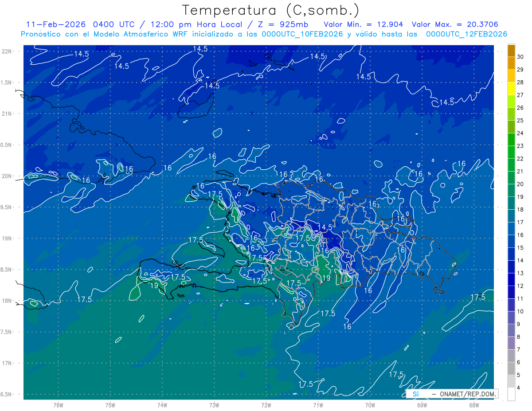Screen dimensions: 532x411
Task: Click colorbar legend value "8"
Action: tap(519, 337)
